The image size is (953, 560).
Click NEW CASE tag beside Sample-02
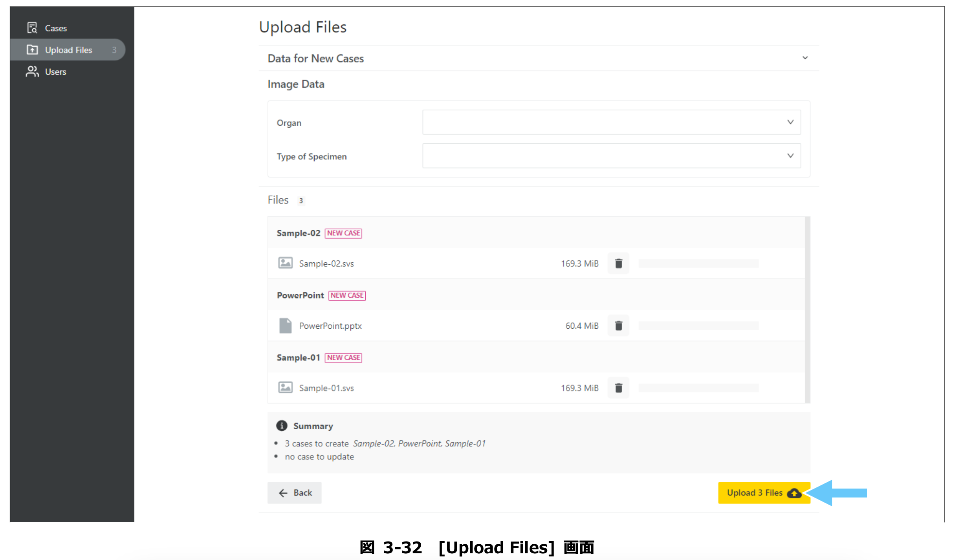pos(343,233)
